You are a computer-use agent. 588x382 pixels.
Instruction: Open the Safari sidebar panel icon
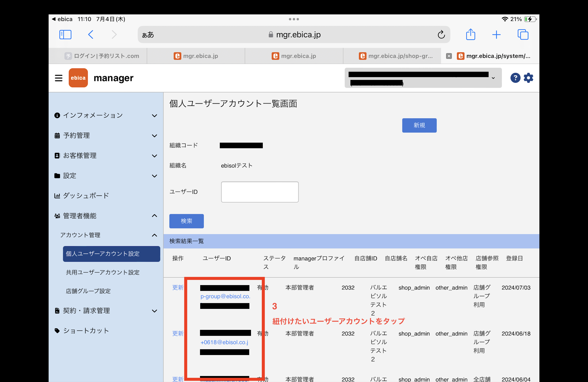(65, 35)
